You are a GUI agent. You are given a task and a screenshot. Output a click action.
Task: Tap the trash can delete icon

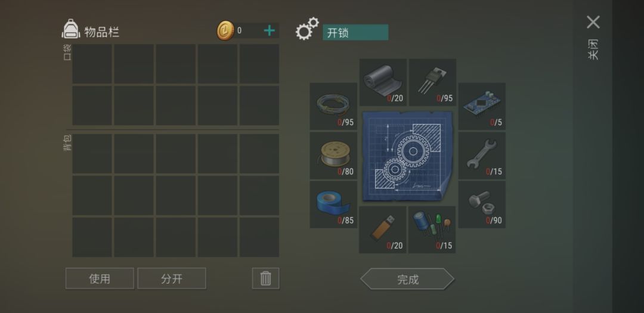(x=266, y=278)
